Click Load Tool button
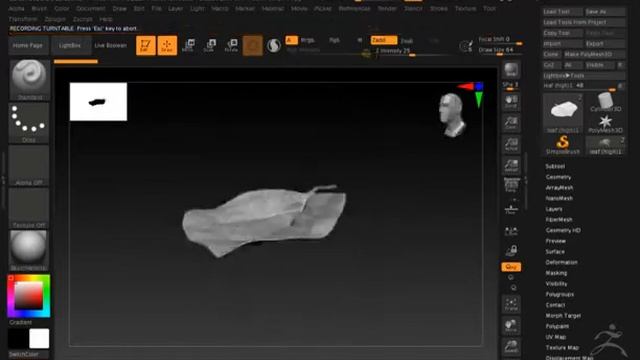The image size is (640, 360). point(562,12)
